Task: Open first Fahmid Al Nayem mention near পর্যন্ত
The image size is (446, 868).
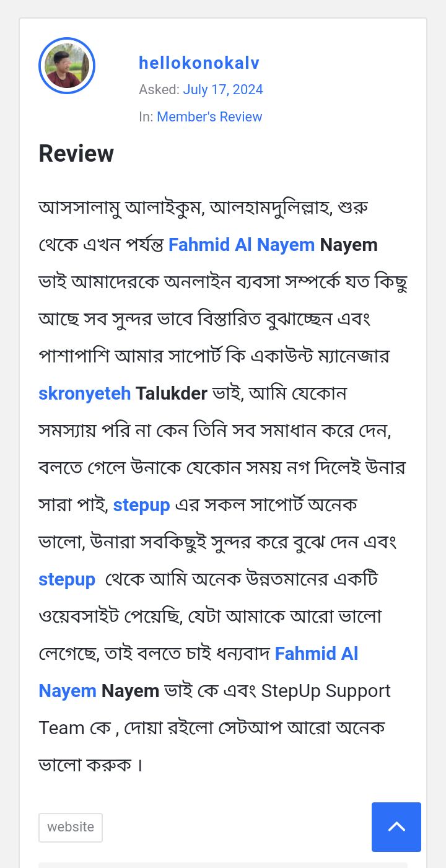Action: (242, 245)
